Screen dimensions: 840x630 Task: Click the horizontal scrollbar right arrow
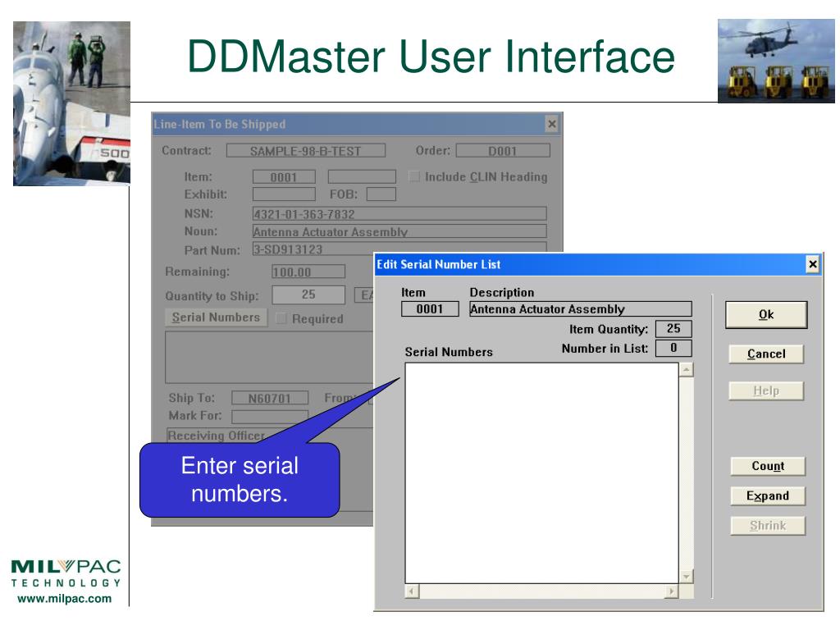coord(671,591)
